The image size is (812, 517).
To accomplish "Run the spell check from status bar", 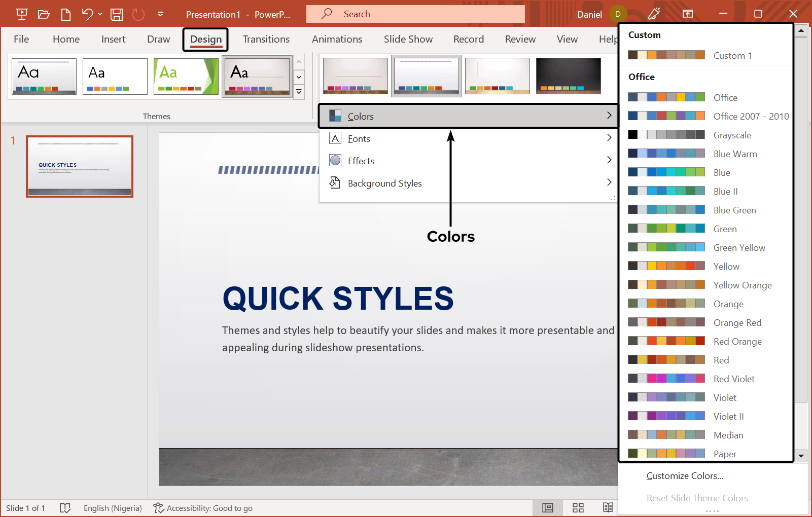I will (65, 508).
